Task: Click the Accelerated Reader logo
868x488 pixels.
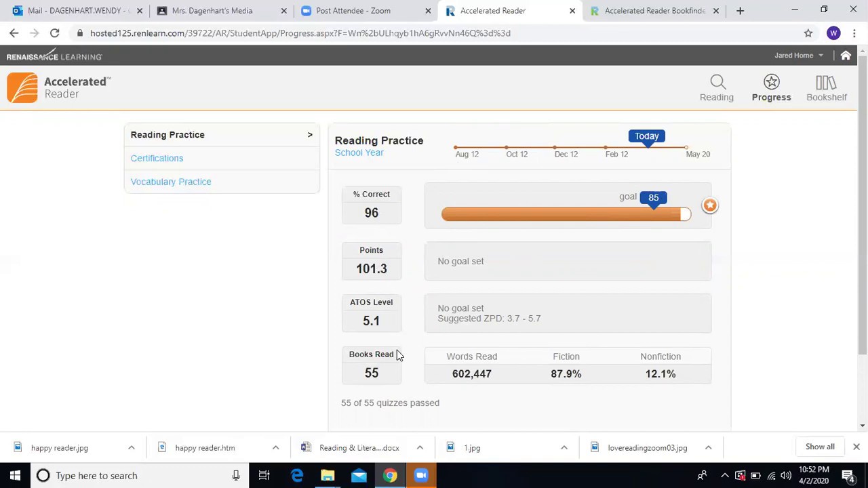Action: point(59,88)
